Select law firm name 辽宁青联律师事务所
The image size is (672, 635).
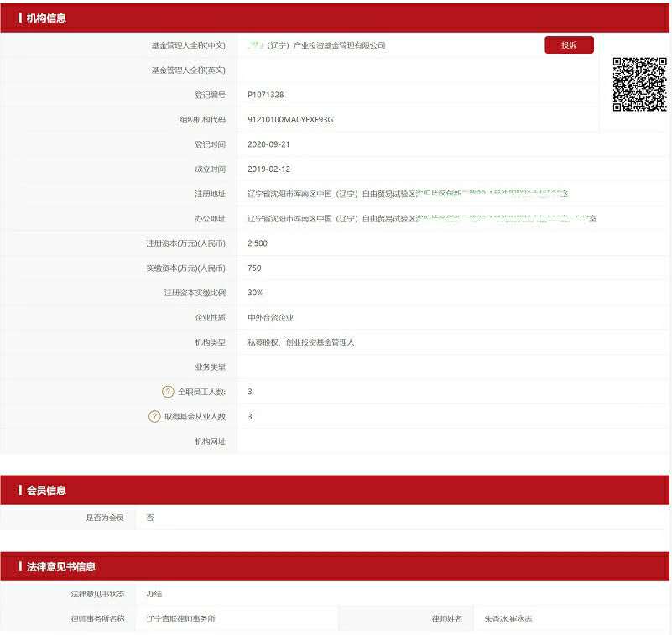(x=180, y=619)
